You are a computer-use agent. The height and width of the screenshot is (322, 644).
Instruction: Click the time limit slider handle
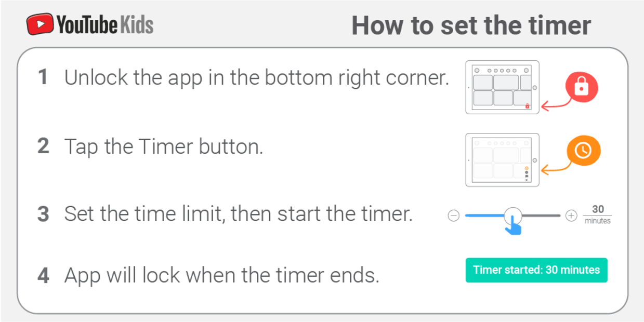point(513,214)
